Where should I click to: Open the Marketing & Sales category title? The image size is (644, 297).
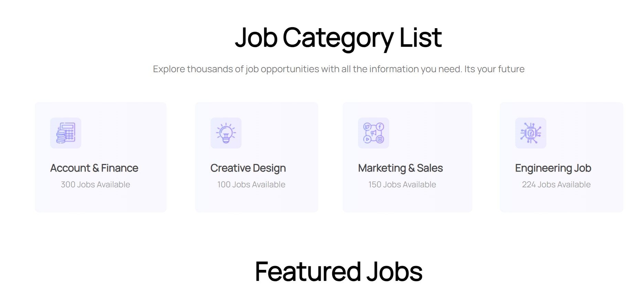pyautogui.click(x=400, y=168)
